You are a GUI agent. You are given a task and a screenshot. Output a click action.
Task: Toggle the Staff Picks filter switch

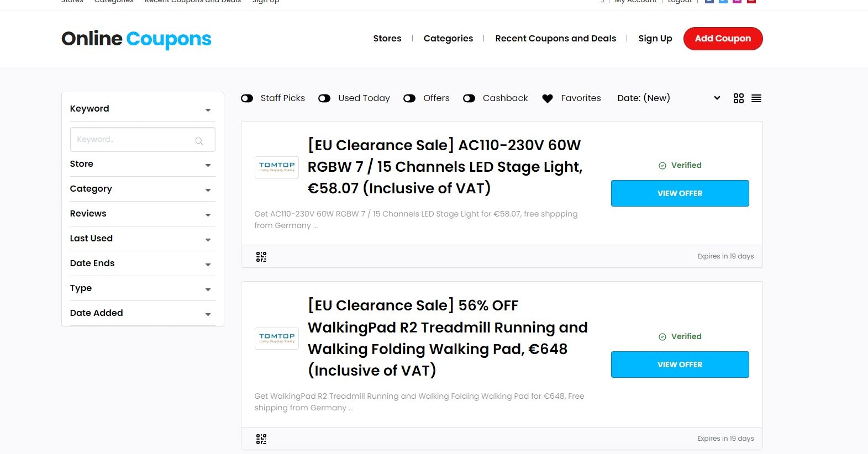247,98
